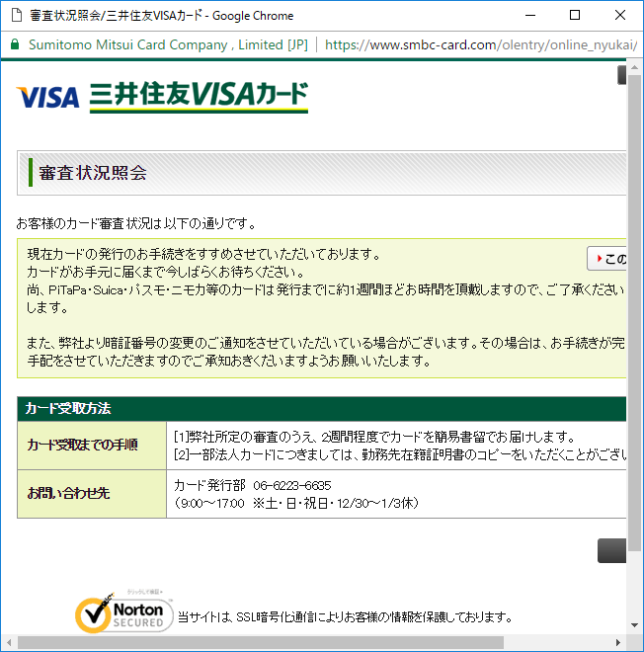Click the green padlock security icon
This screenshot has height=652, width=644.
pyautogui.click(x=15, y=44)
